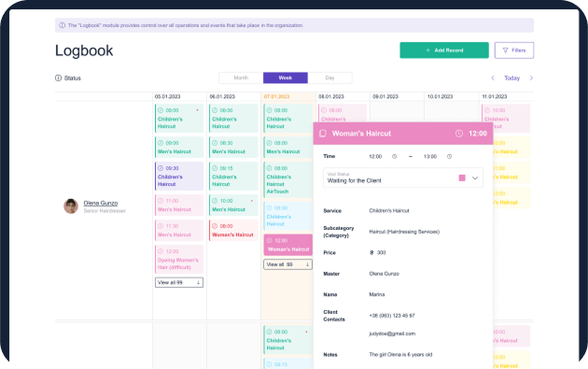Click status icon on 09:30 Children's Haircut
The image size is (588, 369).
click(161, 168)
